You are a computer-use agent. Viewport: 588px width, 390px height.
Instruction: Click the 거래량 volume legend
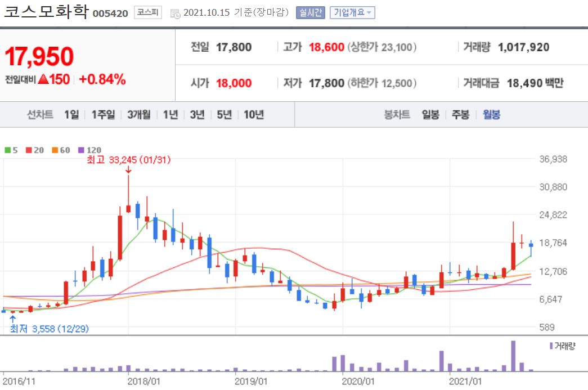562,346
